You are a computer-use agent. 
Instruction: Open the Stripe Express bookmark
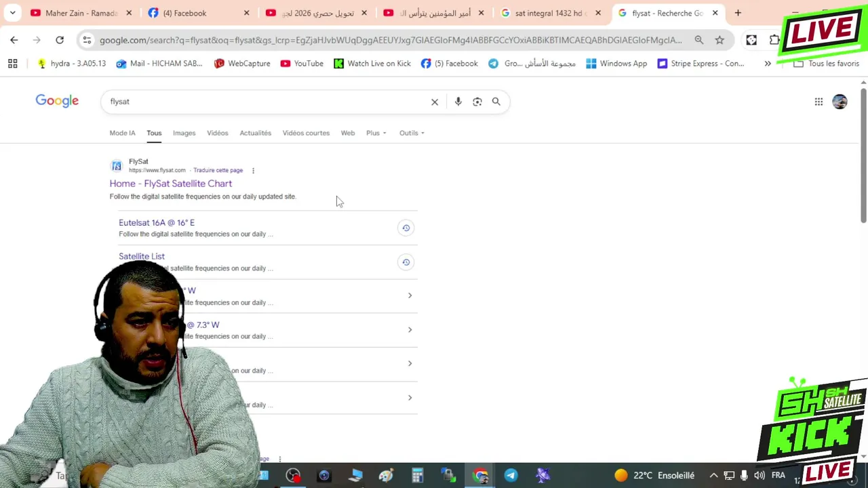(701, 63)
